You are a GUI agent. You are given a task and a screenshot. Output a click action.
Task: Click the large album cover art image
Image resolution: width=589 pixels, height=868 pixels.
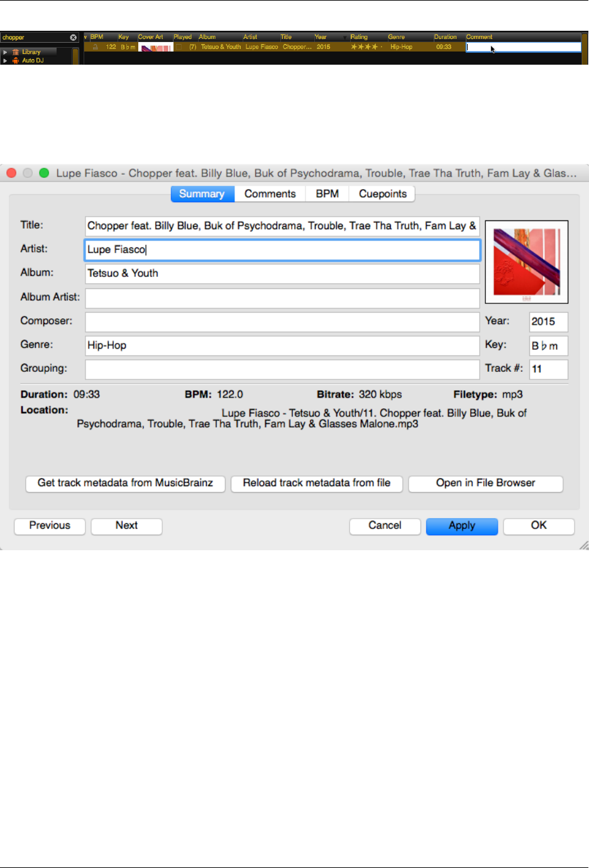(x=527, y=262)
